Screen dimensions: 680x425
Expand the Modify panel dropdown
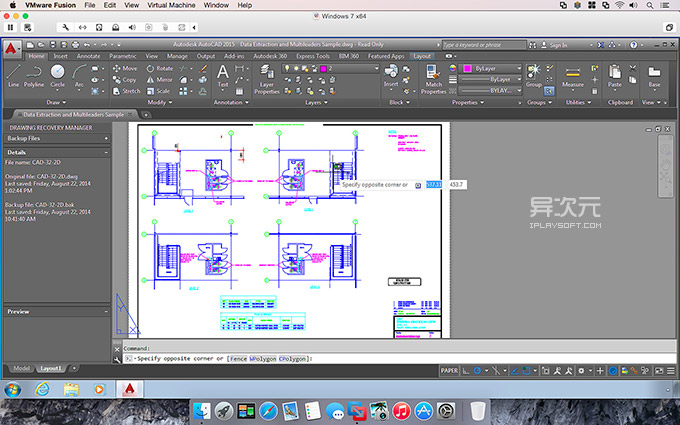pyautogui.click(x=160, y=103)
